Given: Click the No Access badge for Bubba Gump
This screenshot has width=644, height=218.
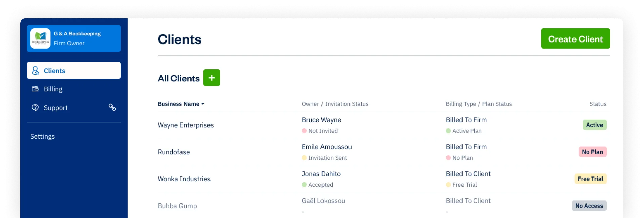Looking at the screenshot, I should [589, 206].
